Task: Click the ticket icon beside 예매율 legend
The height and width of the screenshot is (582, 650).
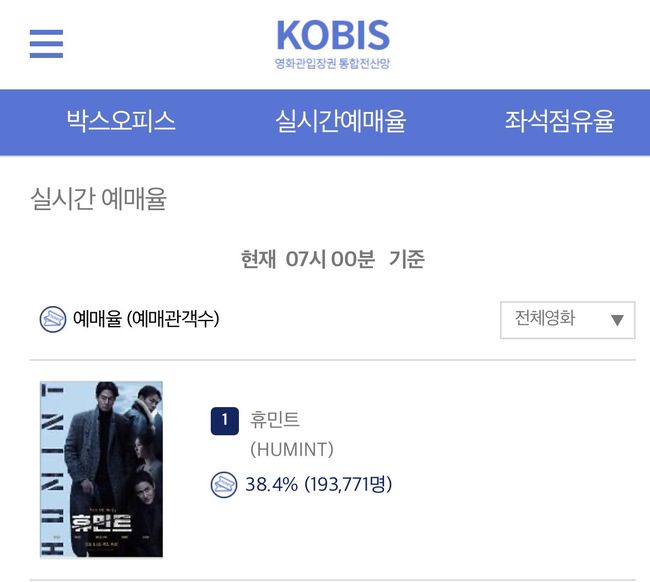Action: (53, 319)
